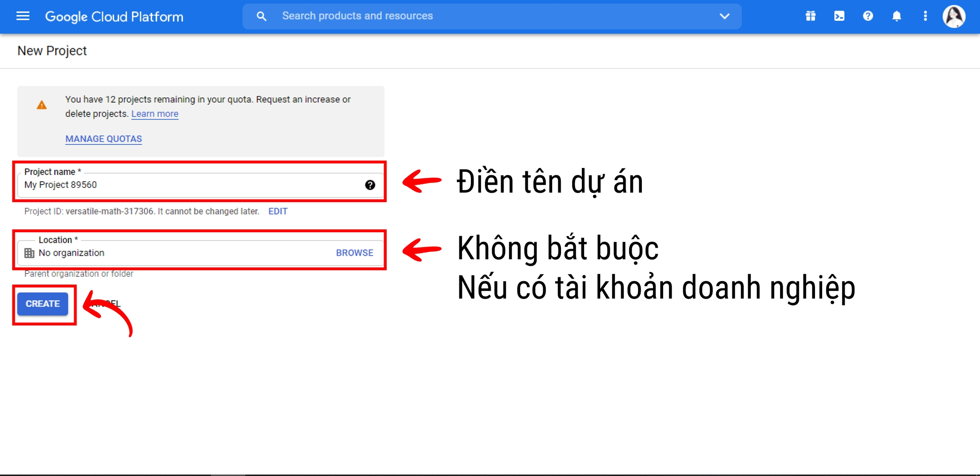Click the search magnifier icon

(x=261, y=16)
